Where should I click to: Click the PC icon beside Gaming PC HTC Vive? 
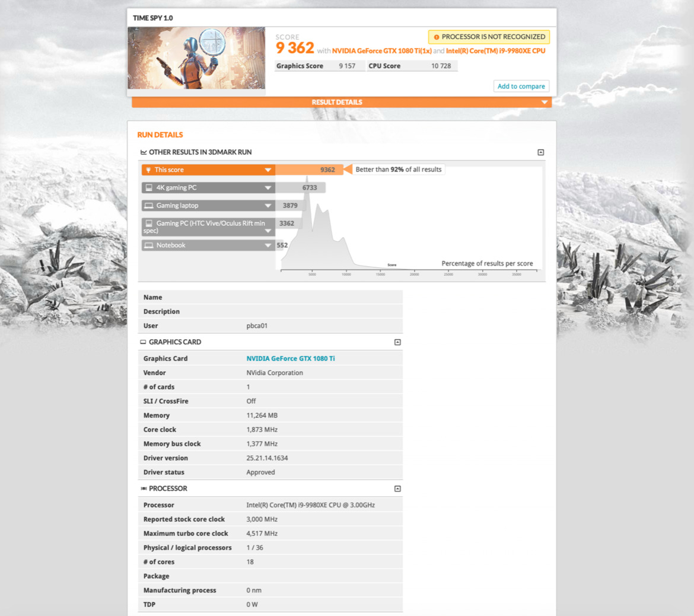point(149,224)
